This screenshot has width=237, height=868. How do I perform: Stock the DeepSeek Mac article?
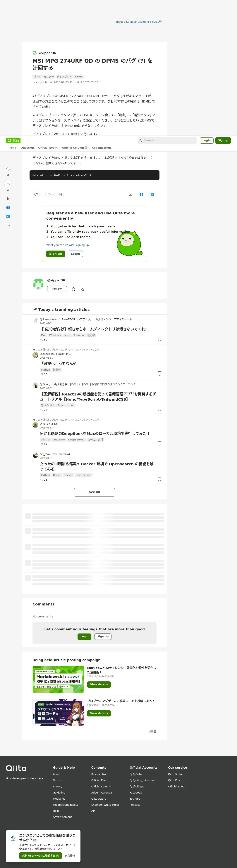pos(159,443)
